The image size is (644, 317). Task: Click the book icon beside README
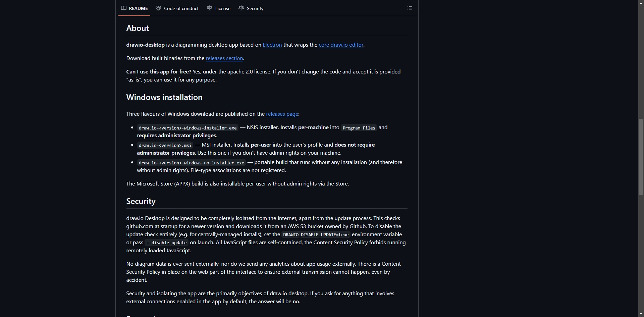pyautogui.click(x=124, y=8)
